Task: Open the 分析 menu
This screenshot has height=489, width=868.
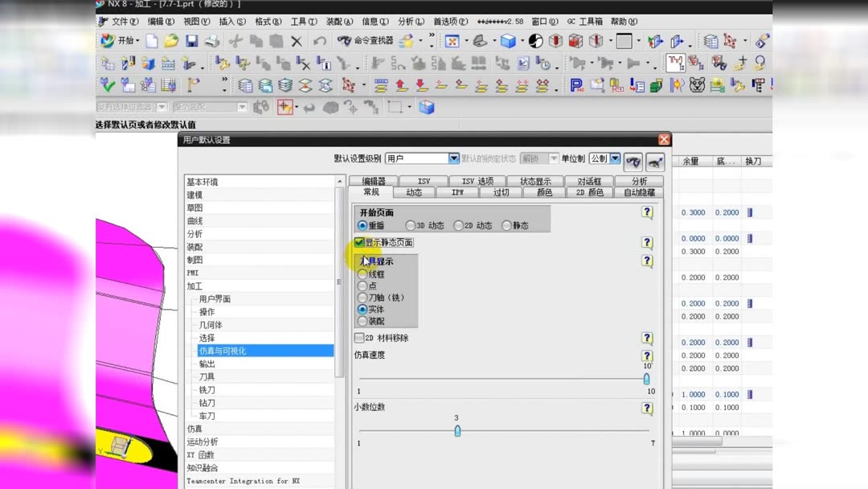Action: point(410,22)
